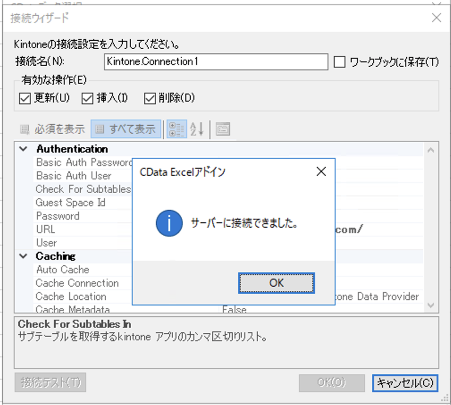Image resolution: width=451 pixels, height=405 pixels.
Task: Select the Guest Space Id property
Action: (71, 202)
